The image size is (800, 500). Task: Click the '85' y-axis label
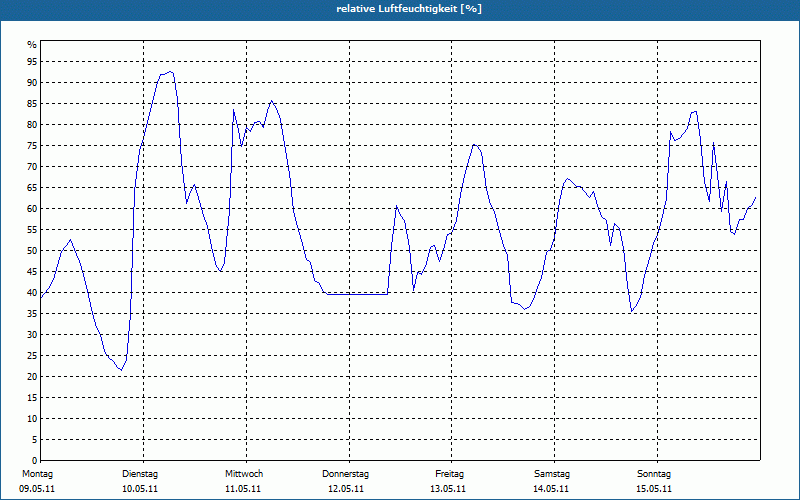[x=32, y=104]
